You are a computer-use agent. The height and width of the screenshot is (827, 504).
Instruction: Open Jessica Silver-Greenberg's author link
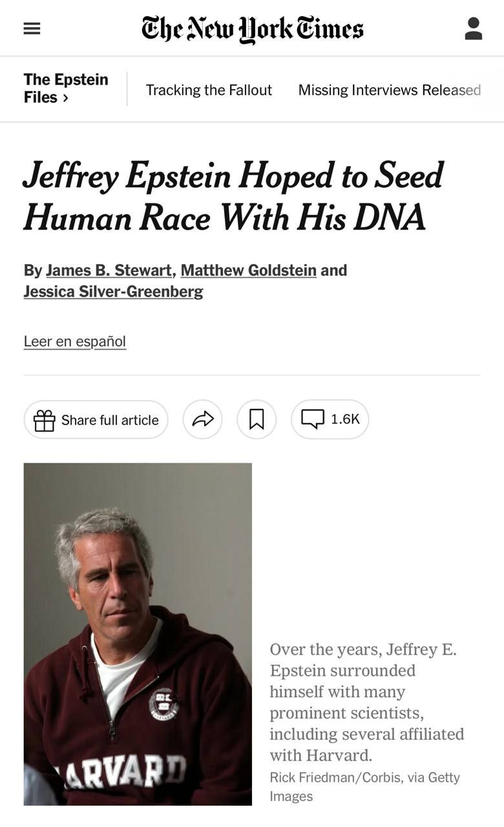tap(113, 291)
